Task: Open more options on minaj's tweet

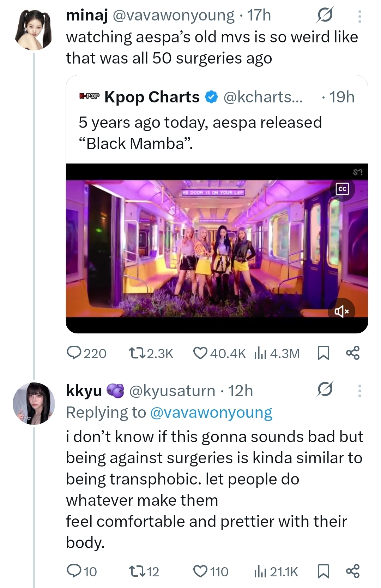Action: coord(359,16)
